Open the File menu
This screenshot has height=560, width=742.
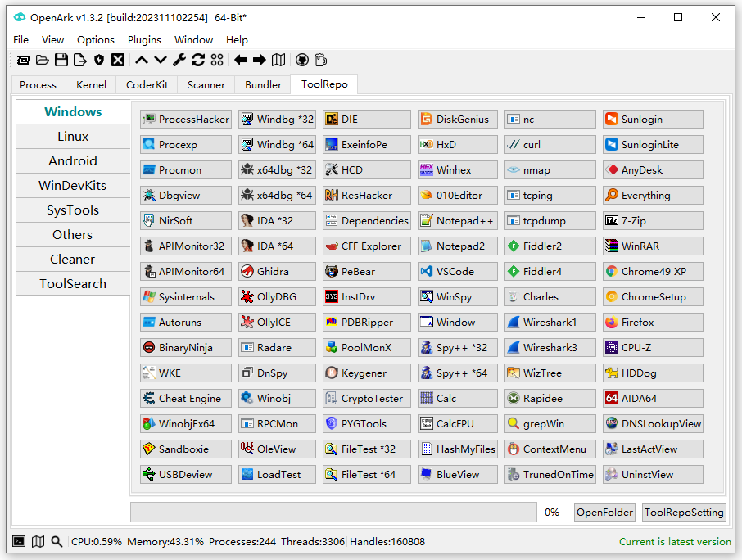coord(20,40)
